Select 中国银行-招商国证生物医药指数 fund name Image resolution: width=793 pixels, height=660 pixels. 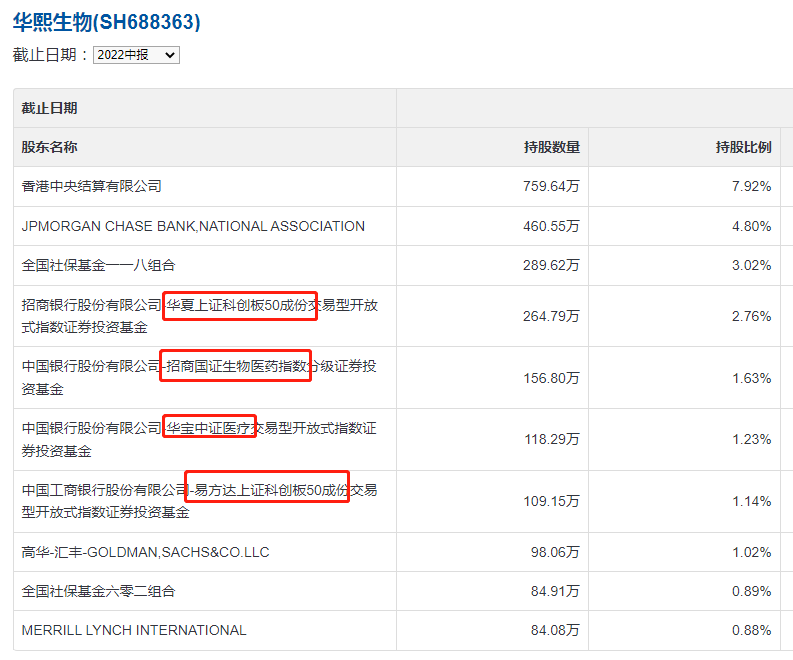(x=199, y=378)
